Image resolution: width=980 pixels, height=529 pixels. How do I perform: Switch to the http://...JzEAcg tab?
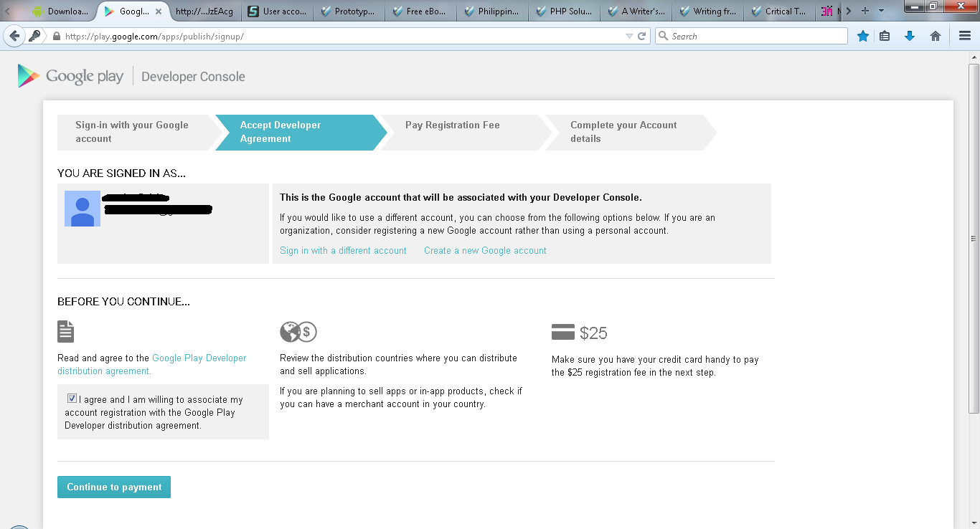click(x=204, y=11)
